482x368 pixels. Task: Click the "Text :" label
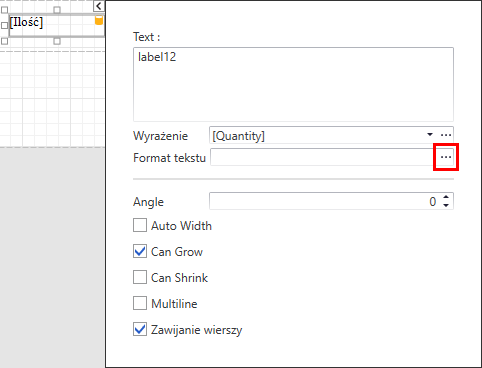(x=147, y=37)
